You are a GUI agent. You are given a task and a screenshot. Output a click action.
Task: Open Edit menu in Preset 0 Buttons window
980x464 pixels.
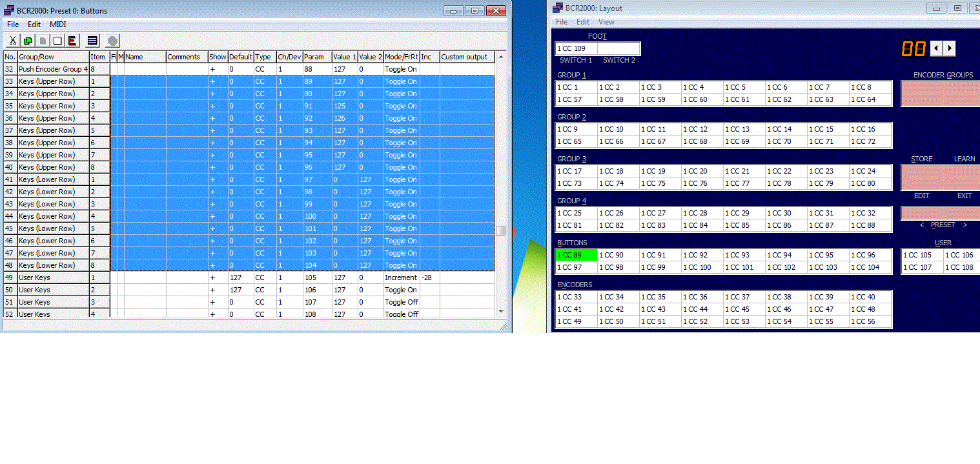(x=34, y=25)
